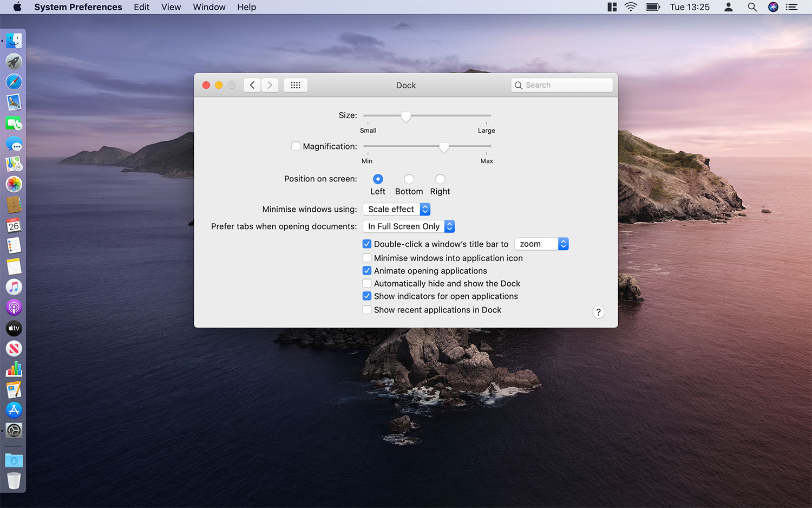Click the Show All grid icon
Screen dimensions: 812x508
296,85
